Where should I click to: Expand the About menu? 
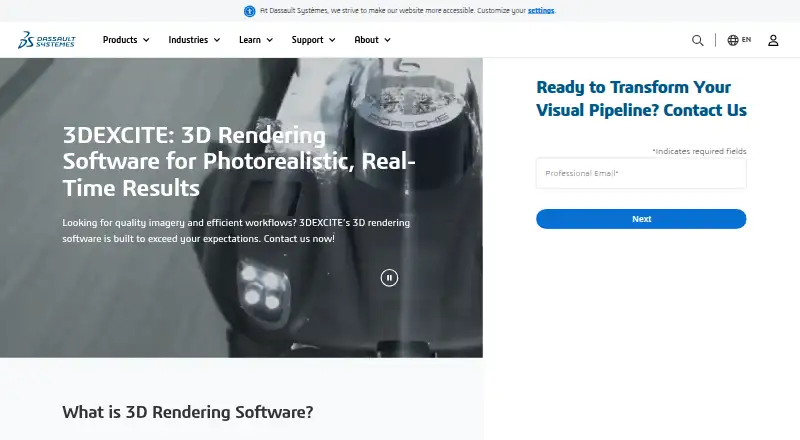tap(372, 40)
